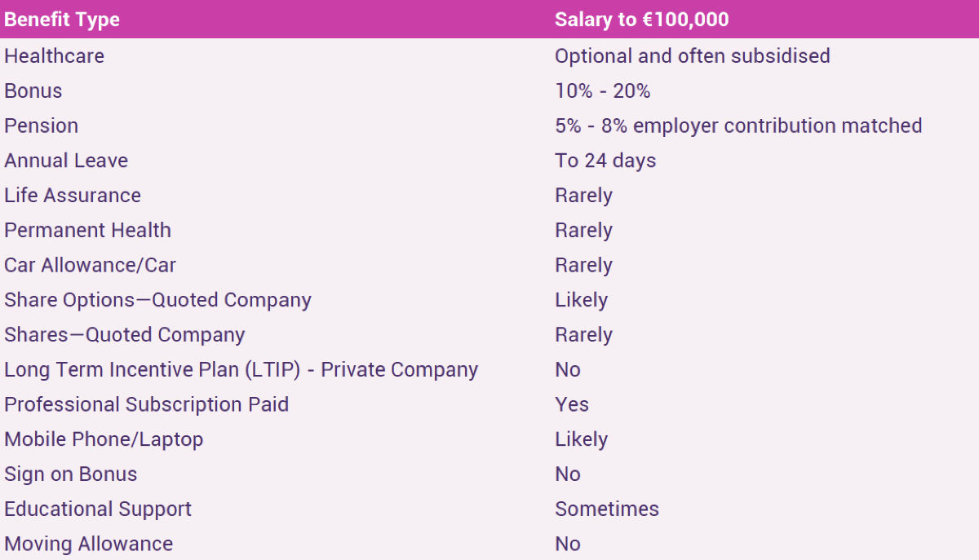Click the Annual Leave row label
Viewport: 979px width, 560px height.
click(x=66, y=161)
